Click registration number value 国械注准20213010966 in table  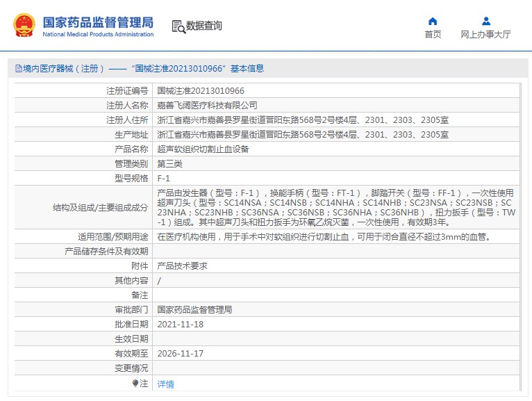click(201, 90)
